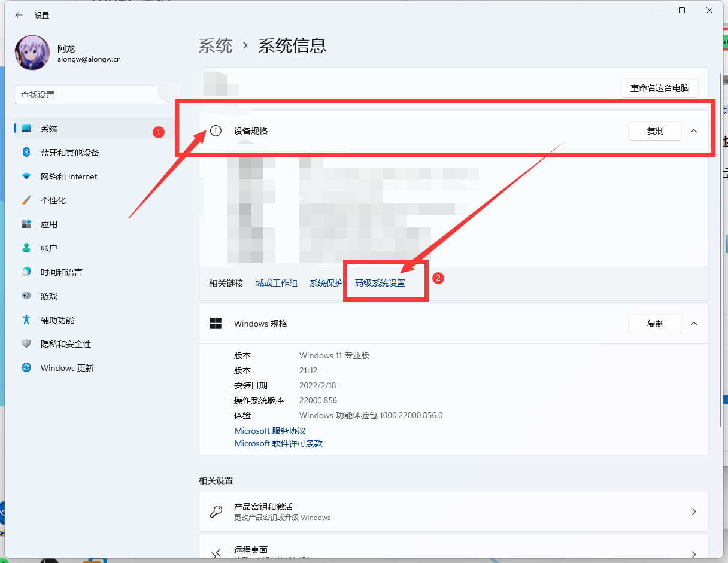728x563 pixels.
Task: Click the 游戏 controller icon
Action: [x=26, y=296]
